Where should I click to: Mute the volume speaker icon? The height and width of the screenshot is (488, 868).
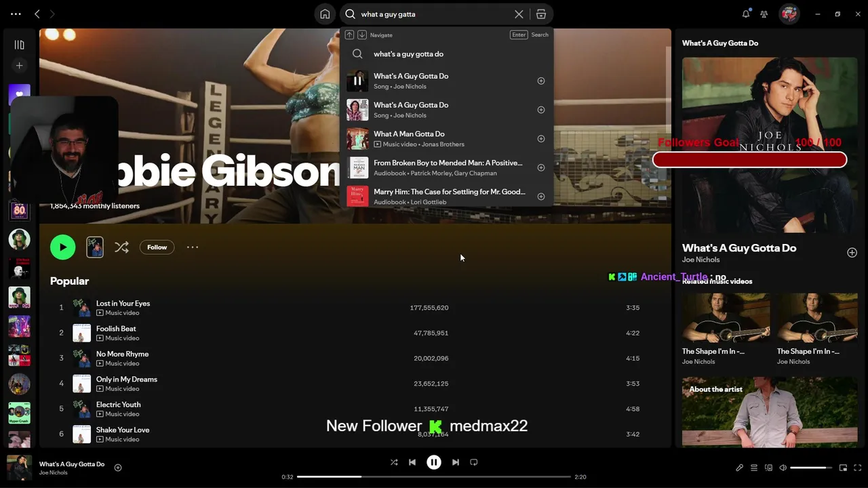point(783,468)
